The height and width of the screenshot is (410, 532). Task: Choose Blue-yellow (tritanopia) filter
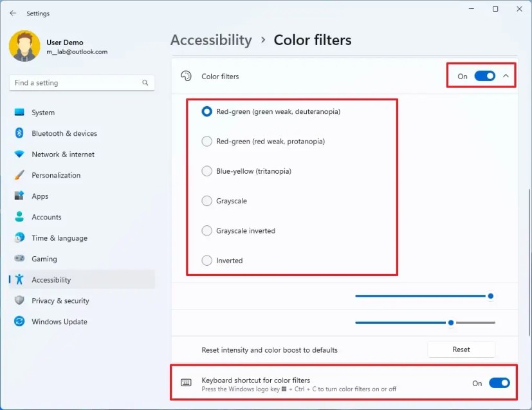206,171
